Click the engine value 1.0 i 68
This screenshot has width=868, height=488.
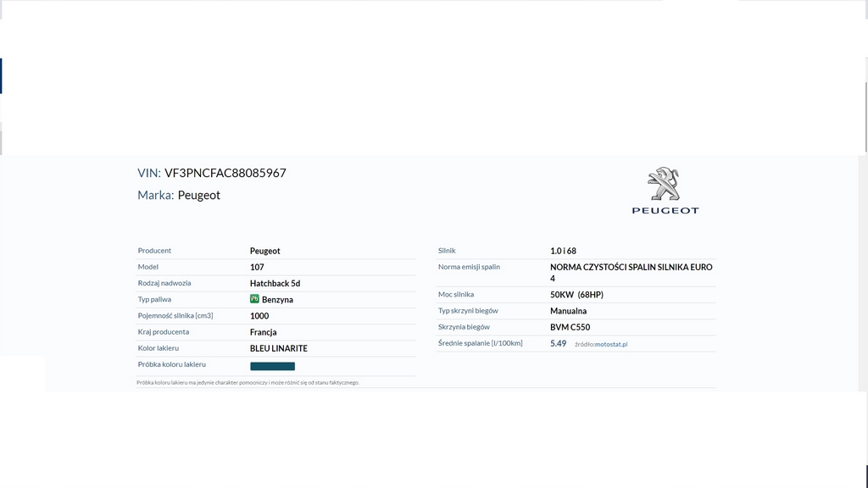pyautogui.click(x=563, y=251)
